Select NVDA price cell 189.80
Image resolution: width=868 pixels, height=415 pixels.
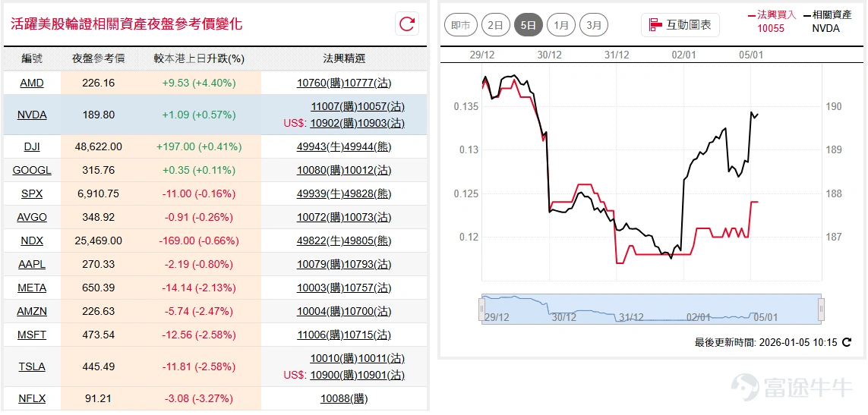97,115
